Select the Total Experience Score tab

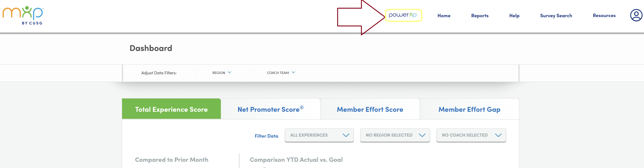[x=172, y=109]
